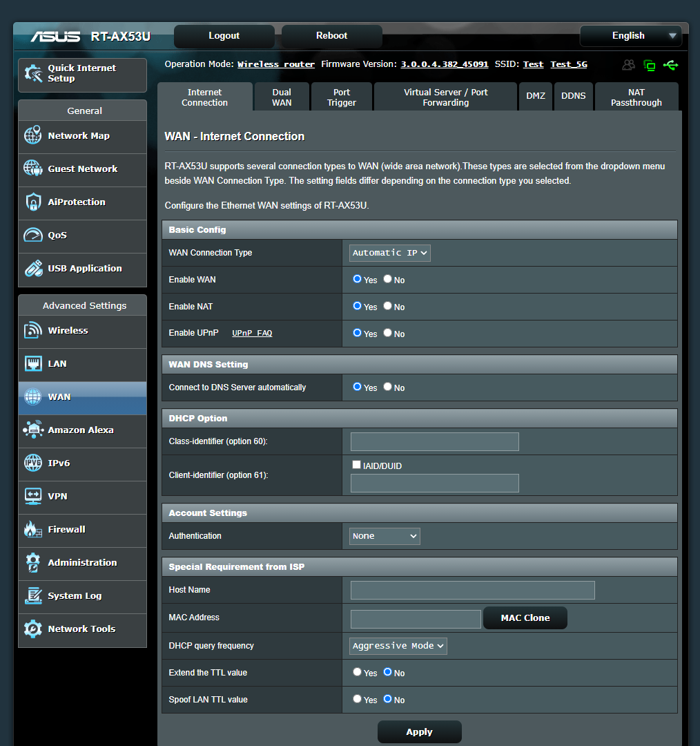Open the UPnP FAQ link
Viewport: 700px width, 746px height.
252,333
